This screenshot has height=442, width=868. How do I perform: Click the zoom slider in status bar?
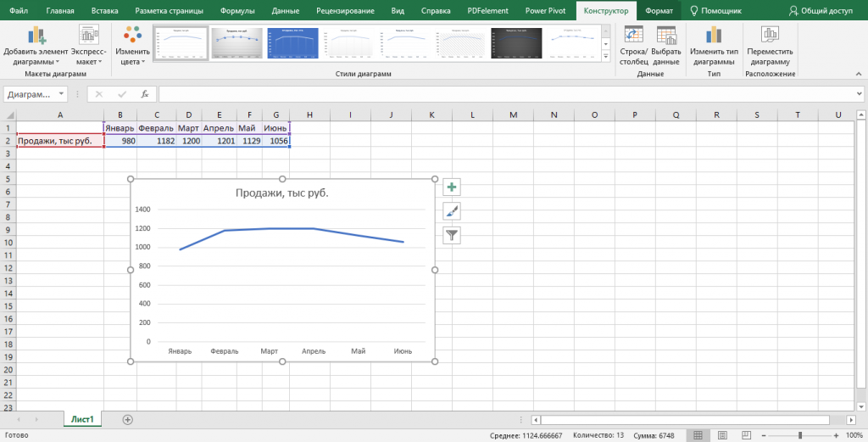tap(800, 435)
